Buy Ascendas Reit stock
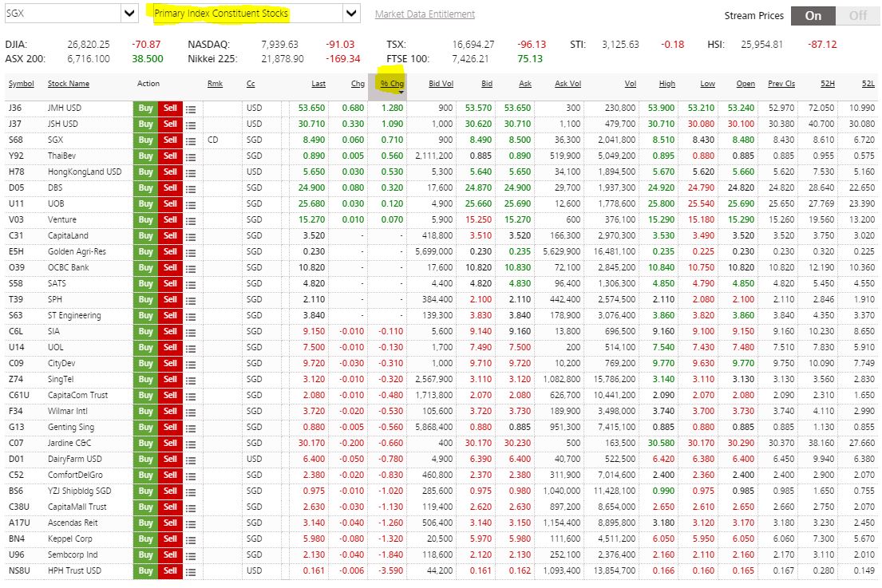Image resolution: width=882 pixels, height=588 pixels. tap(146, 523)
